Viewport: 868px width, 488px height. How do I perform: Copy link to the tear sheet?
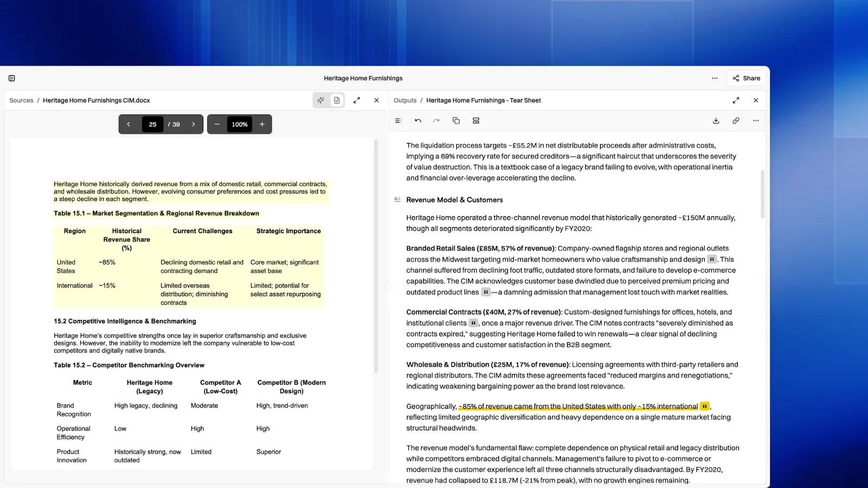[x=736, y=120]
